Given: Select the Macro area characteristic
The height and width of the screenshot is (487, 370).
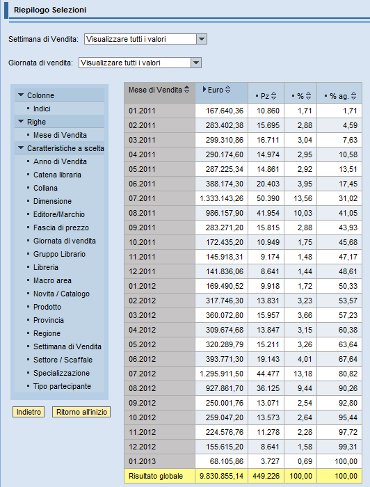Looking at the screenshot, I should (x=52, y=280).
